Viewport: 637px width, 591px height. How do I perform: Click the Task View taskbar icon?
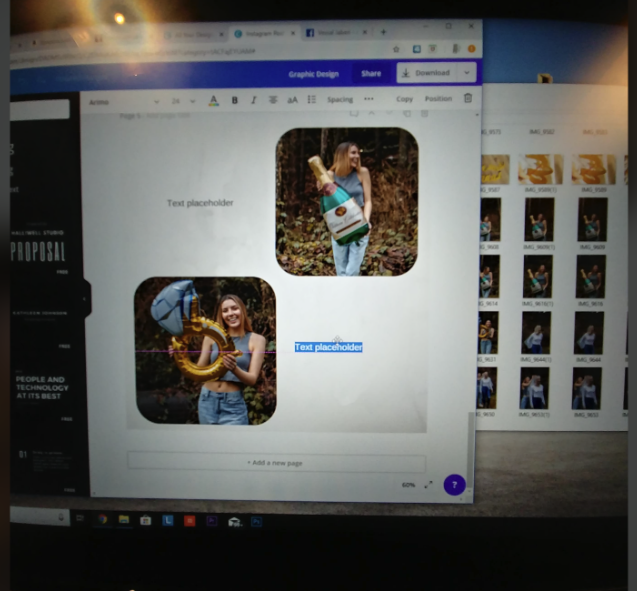point(80,518)
